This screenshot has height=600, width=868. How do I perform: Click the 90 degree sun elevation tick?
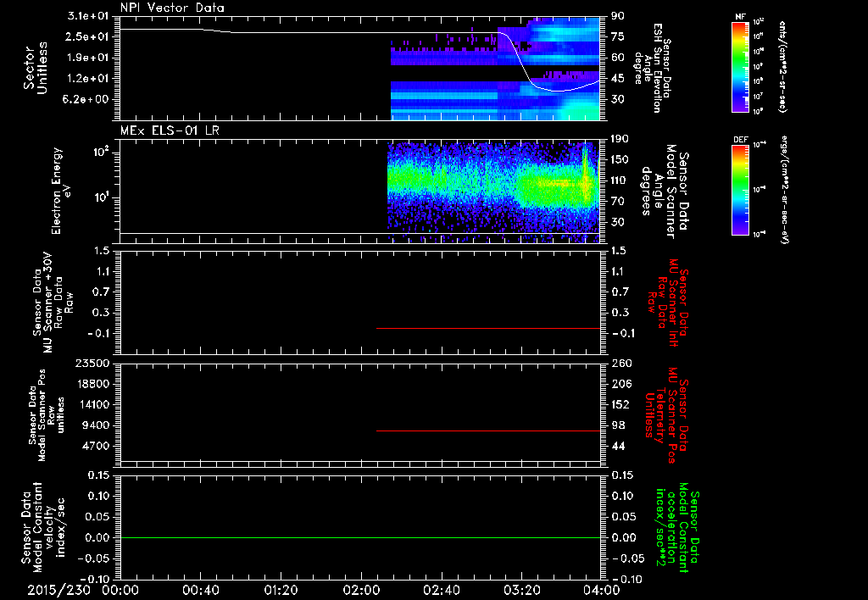coord(618,15)
